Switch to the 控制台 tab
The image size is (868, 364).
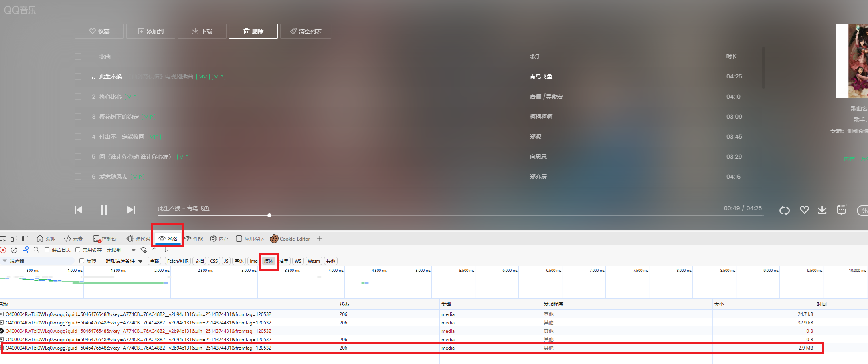[x=105, y=239]
